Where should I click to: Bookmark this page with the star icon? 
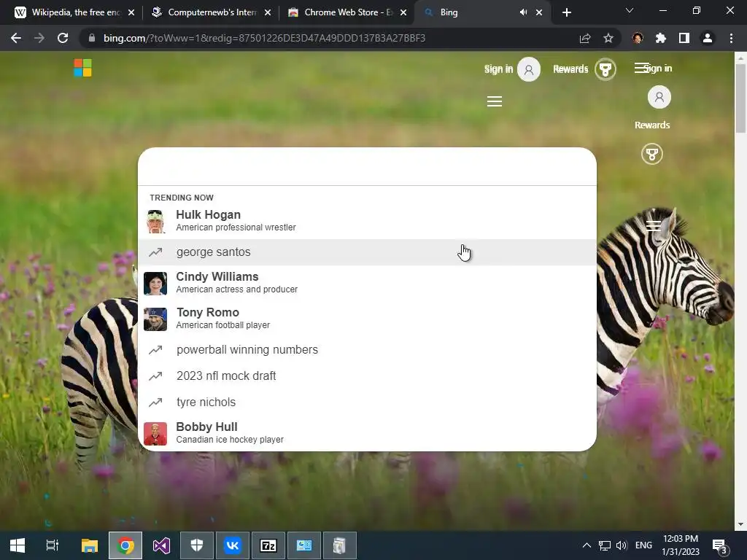608,38
